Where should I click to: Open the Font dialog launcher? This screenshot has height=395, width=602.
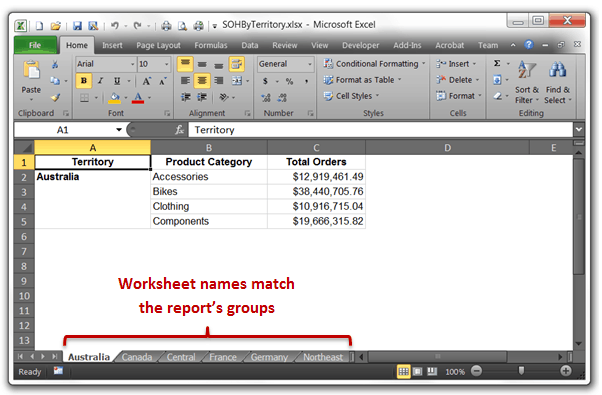(x=167, y=113)
